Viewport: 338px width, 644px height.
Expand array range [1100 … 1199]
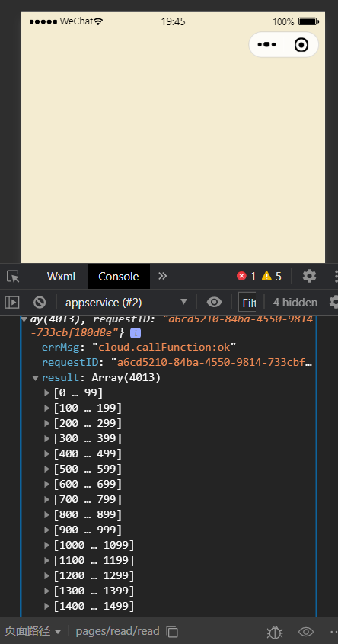(x=46, y=560)
